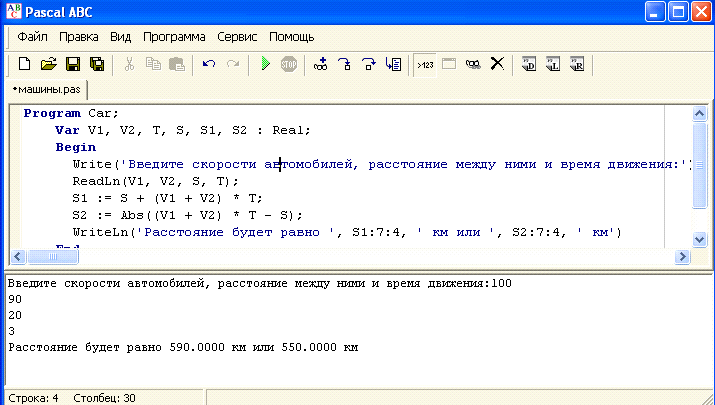Click the 'S1 := S + (V1 + V2) * T' line

[x=167, y=198]
